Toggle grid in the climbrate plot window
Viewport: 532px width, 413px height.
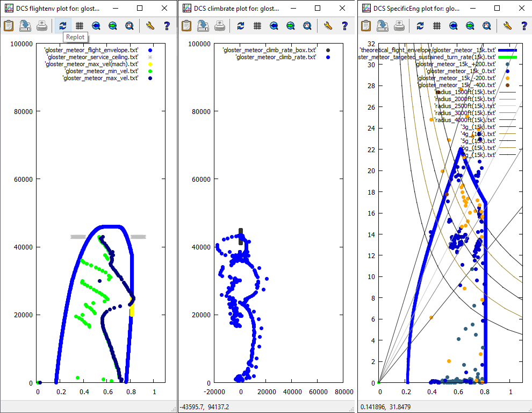(x=257, y=25)
